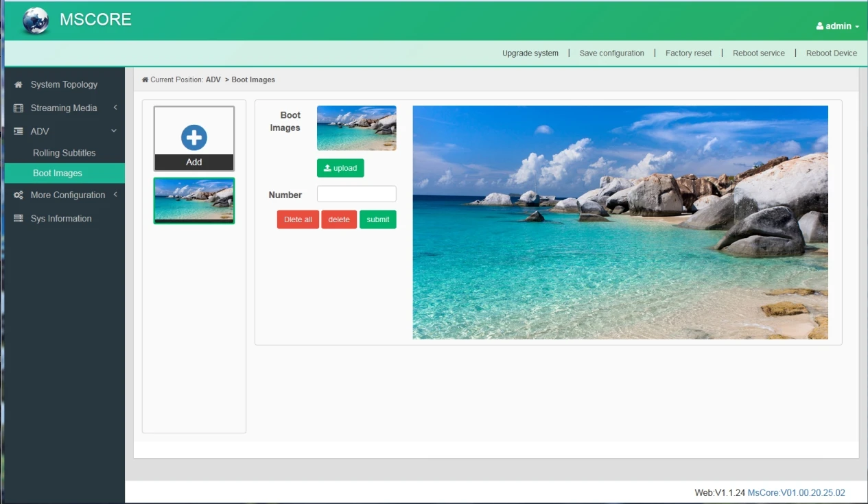This screenshot has width=868, height=504.
Task: Collapse the ADV section chevron
Action: [114, 131]
